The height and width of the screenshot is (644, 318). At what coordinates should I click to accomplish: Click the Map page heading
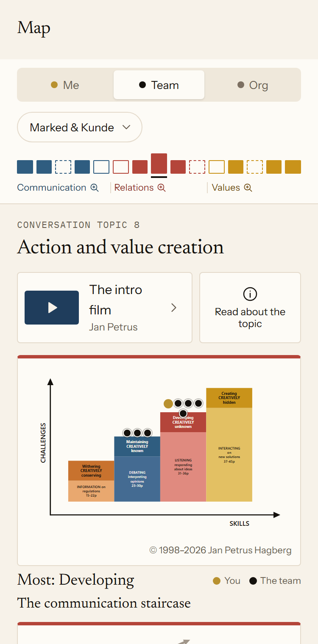click(x=34, y=28)
